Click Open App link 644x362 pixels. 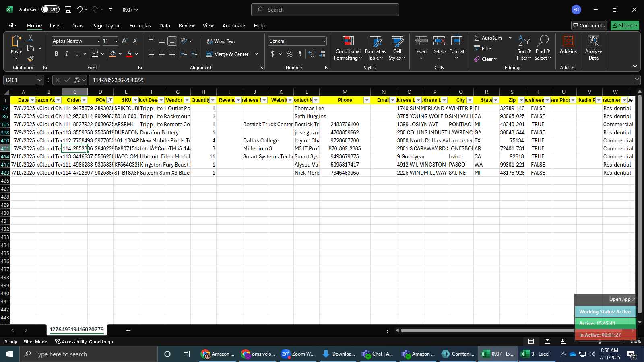pyautogui.click(x=622, y=299)
